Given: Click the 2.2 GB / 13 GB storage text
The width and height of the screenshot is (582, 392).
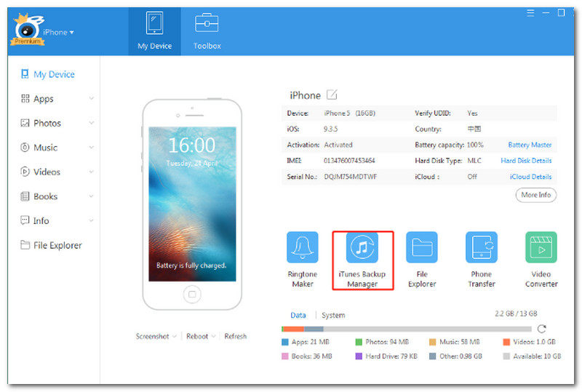Looking at the screenshot, I should [x=516, y=313].
